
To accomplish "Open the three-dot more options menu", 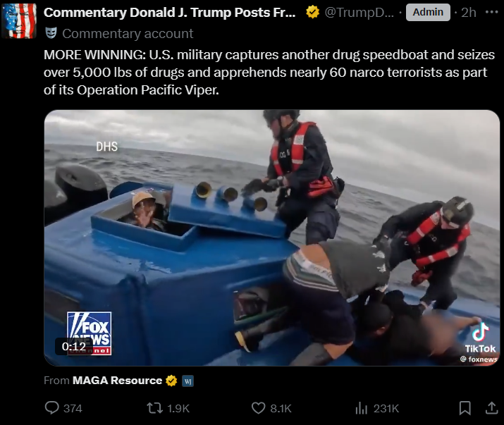I will coord(491,12).
